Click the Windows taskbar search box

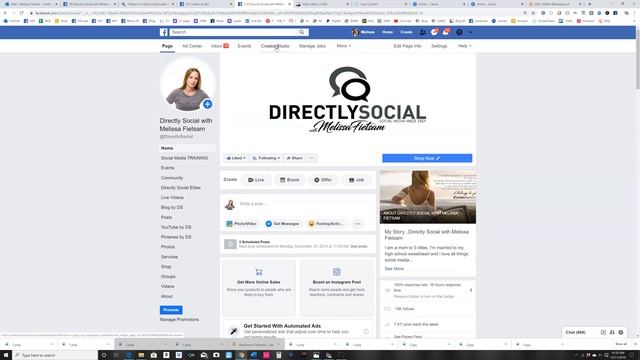coord(55,355)
